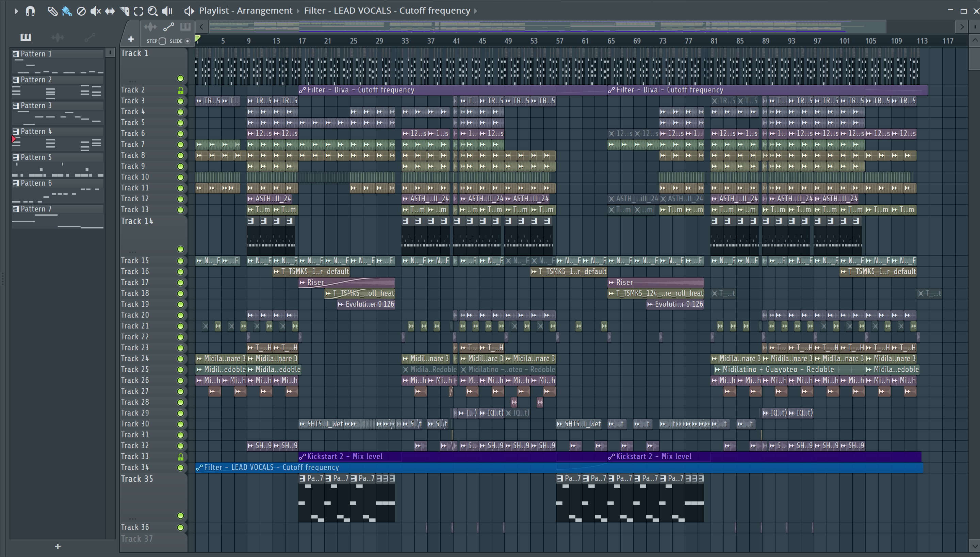Focus automation clips icon near SLIDE

[x=168, y=27]
